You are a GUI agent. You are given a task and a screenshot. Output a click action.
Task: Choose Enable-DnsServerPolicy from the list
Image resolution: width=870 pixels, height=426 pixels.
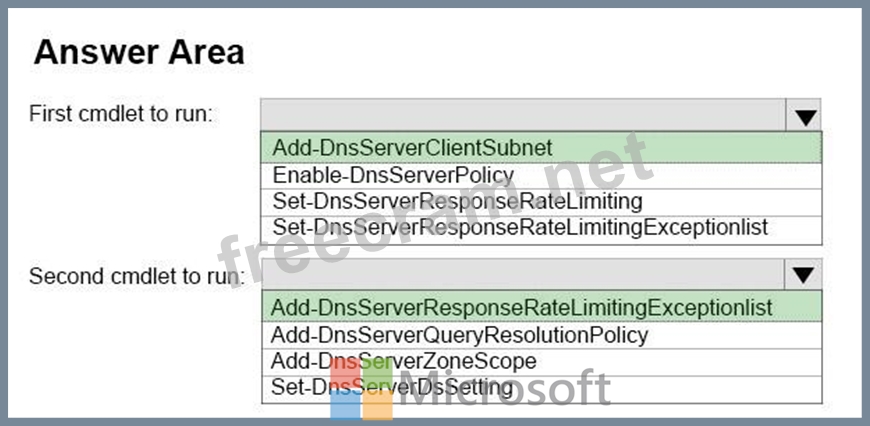coord(393,175)
